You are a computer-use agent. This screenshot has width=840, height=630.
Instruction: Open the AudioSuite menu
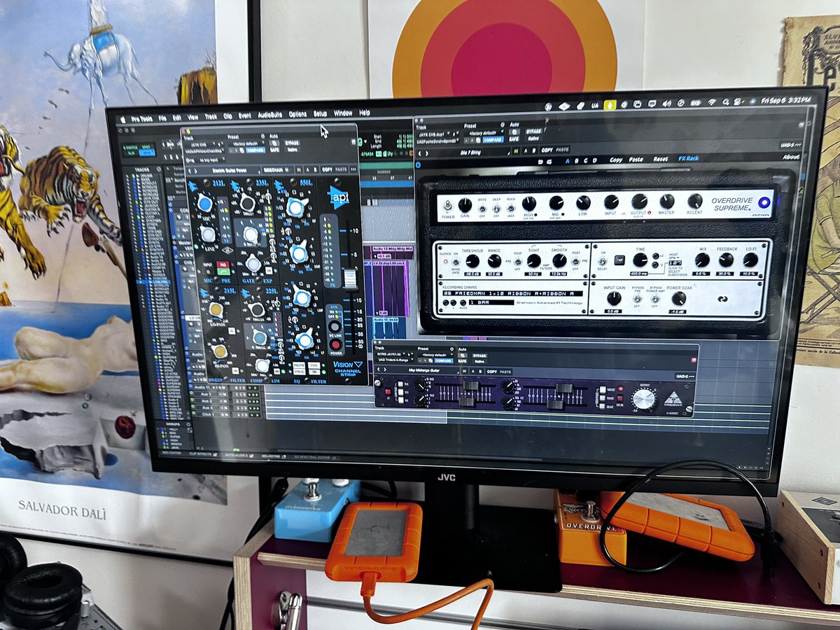pos(269,115)
